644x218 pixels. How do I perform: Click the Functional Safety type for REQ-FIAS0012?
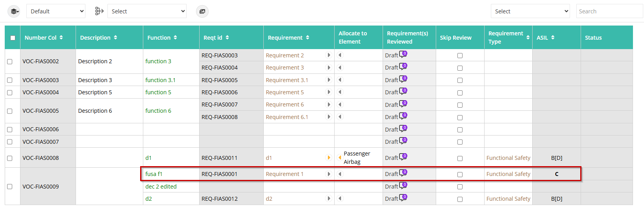pyautogui.click(x=508, y=199)
